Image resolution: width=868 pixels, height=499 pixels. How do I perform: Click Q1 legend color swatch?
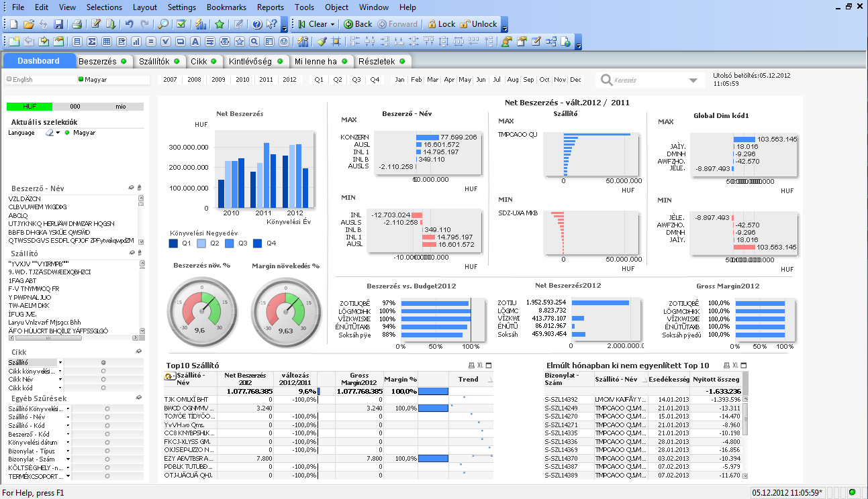[x=174, y=243]
